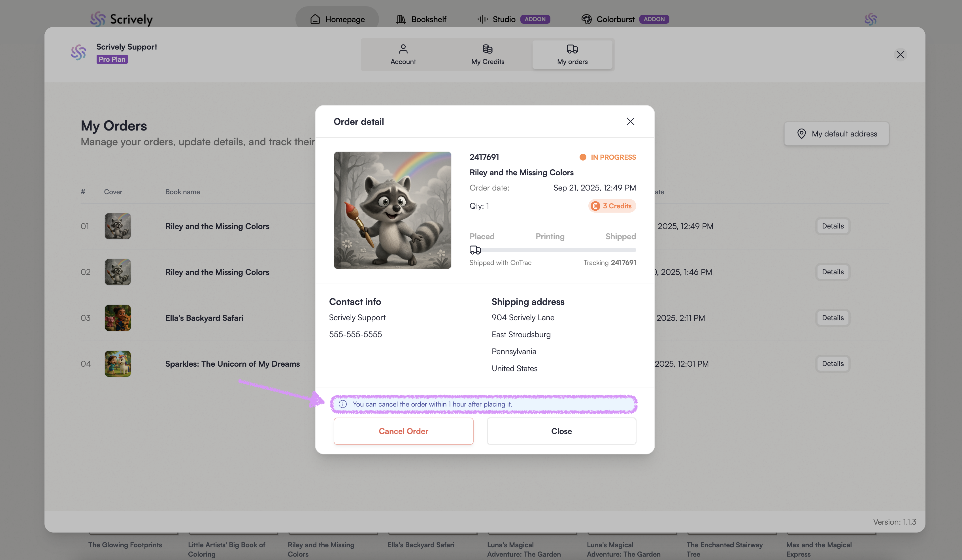962x560 pixels.
Task: Click the raccoon book cover image in the dialog
Action: (x=392, y=210)
